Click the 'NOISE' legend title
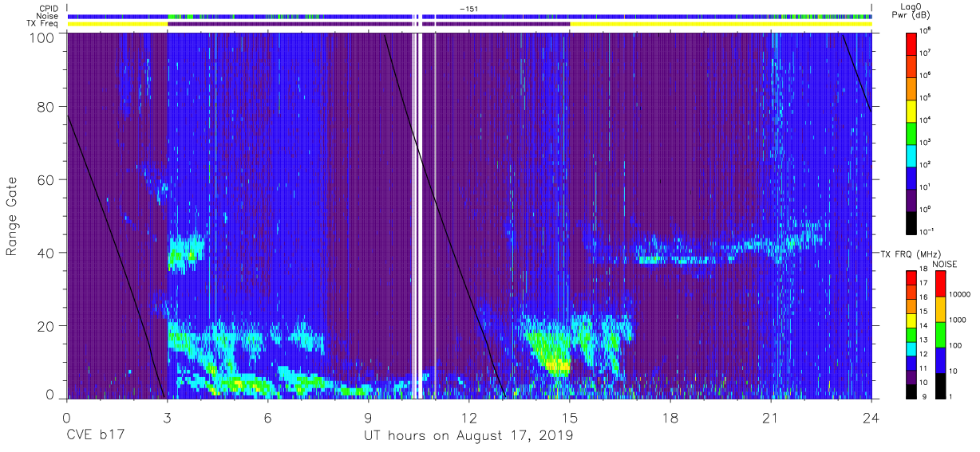 pos(945,263)
